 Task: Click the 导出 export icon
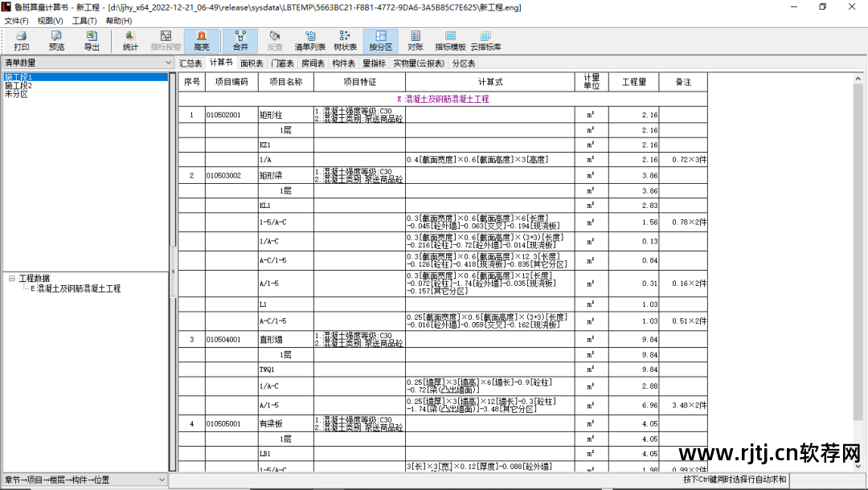click(92, 40)
